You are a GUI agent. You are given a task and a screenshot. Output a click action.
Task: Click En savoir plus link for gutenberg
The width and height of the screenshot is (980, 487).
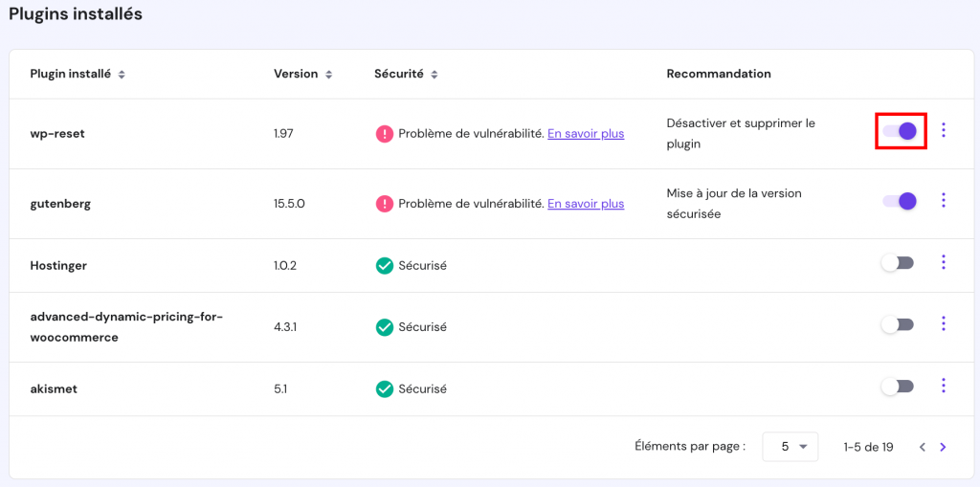pyautogui.click(x=586, y=204)
